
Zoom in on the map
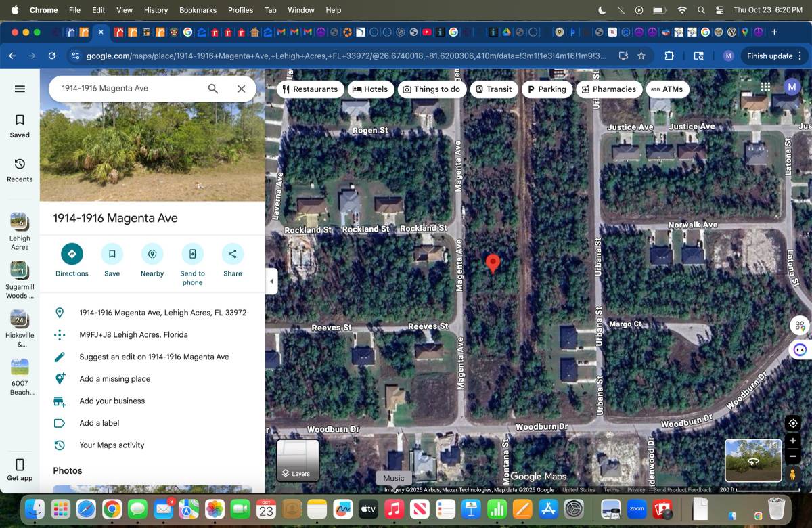tap(793, 441)
